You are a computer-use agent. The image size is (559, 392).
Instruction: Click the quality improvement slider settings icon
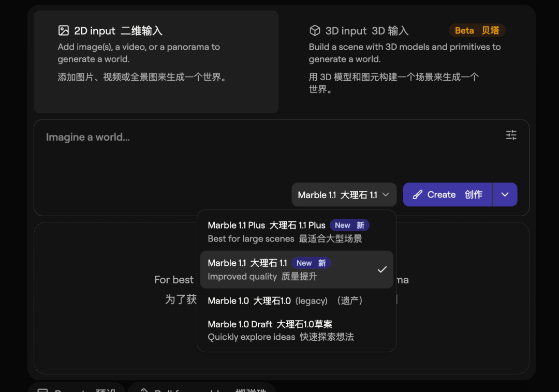pyautogui.click(x=511, y=135)
